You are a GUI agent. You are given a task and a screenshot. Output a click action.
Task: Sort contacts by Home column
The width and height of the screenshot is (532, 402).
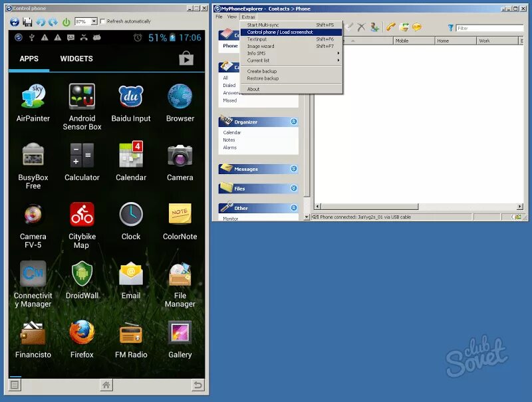tap(456, 41)
